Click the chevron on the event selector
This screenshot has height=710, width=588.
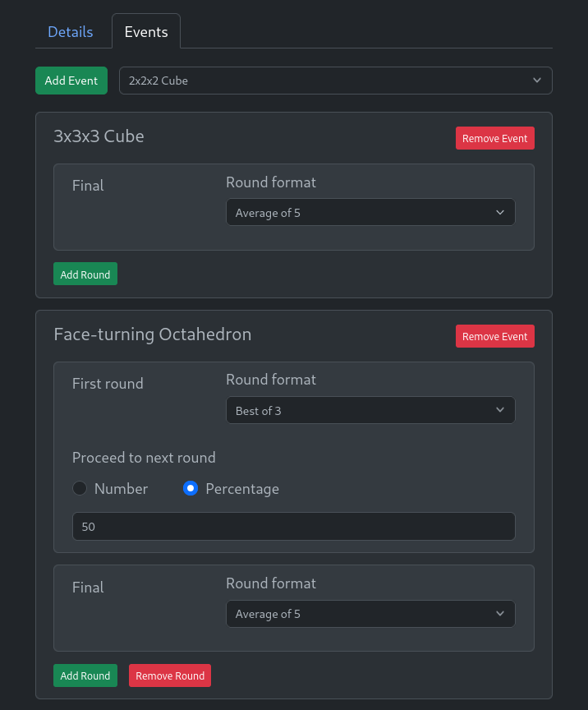[537, 81]
